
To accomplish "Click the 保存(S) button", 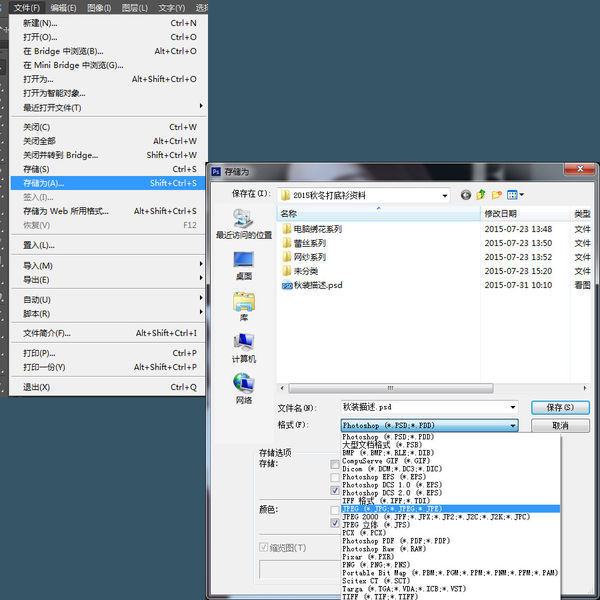I will [560, 407].
